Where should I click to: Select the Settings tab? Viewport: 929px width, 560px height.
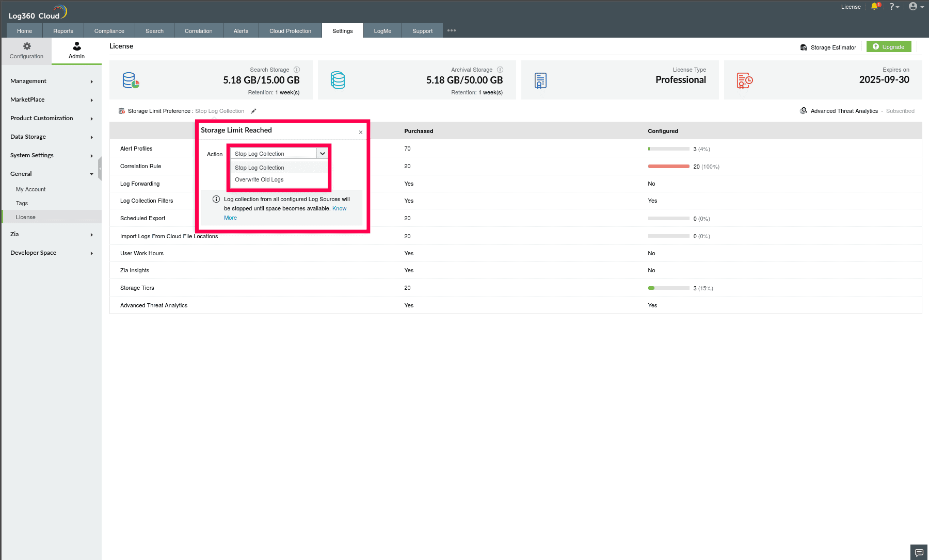(343, 31)
